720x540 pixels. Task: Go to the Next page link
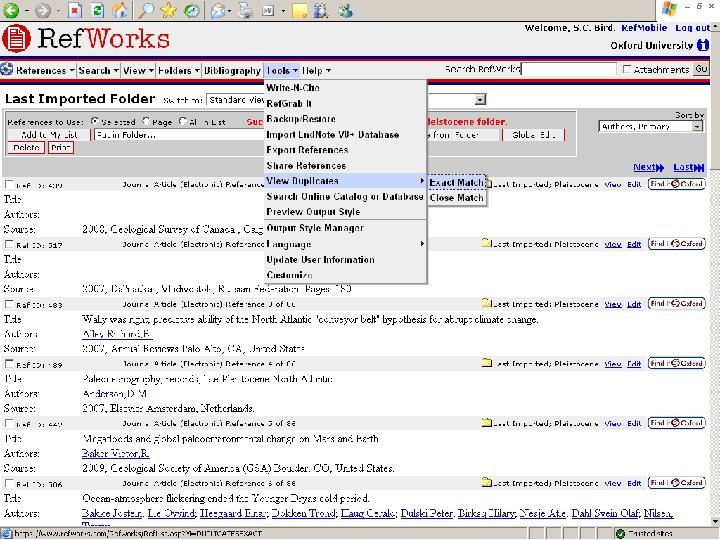pyautogui.click(x=648, y=167)
